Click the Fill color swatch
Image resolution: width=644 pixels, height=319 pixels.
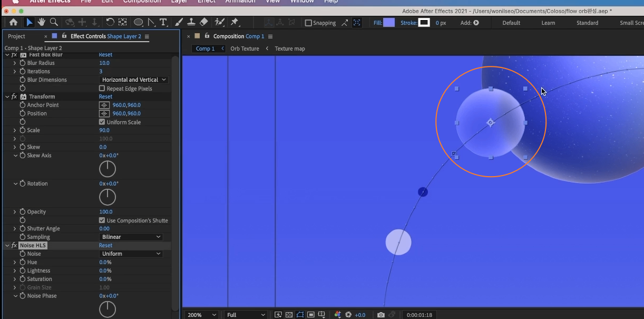(389, 23)
